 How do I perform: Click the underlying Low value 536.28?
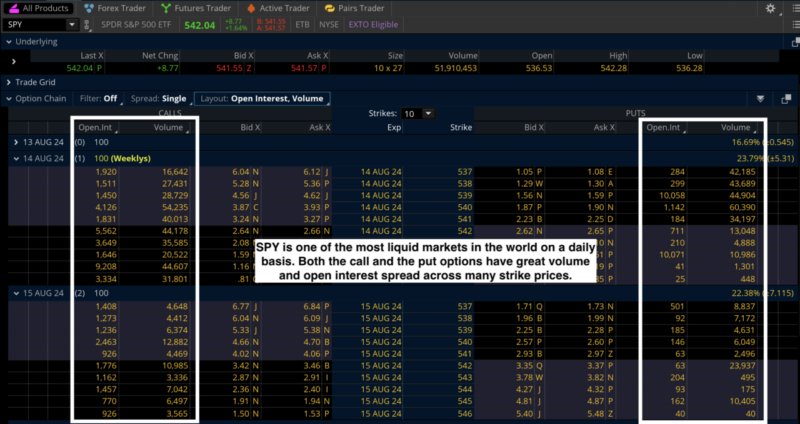[689, 68]
